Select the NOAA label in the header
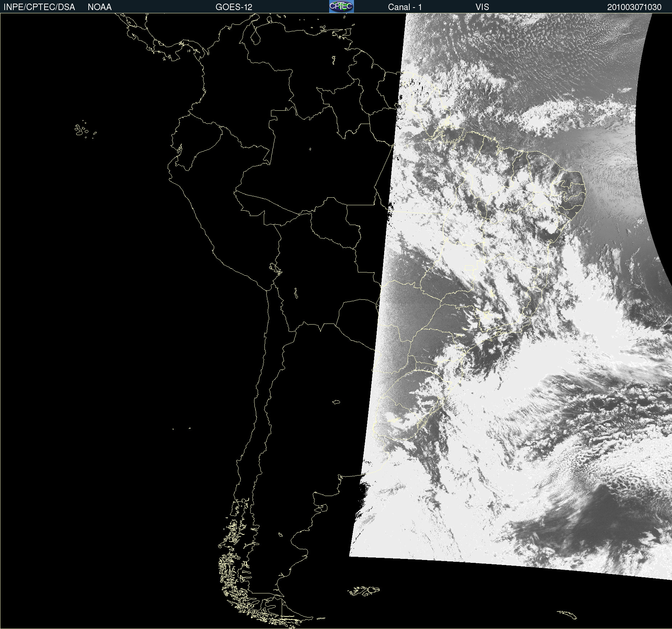Viewport: 672px width, 629px height. pos(100,7)
